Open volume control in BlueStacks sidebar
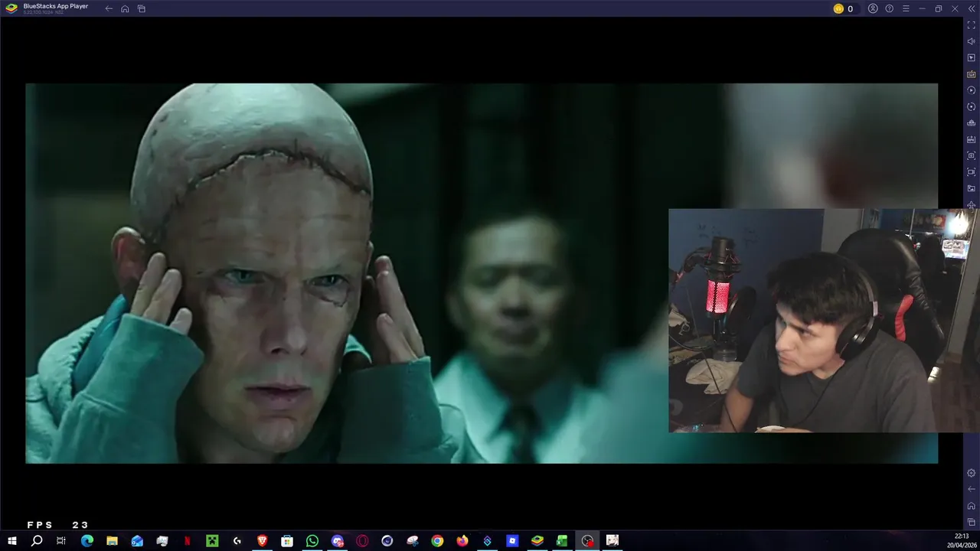The height and width of the screenshot is (551, 980). point(972,41)
